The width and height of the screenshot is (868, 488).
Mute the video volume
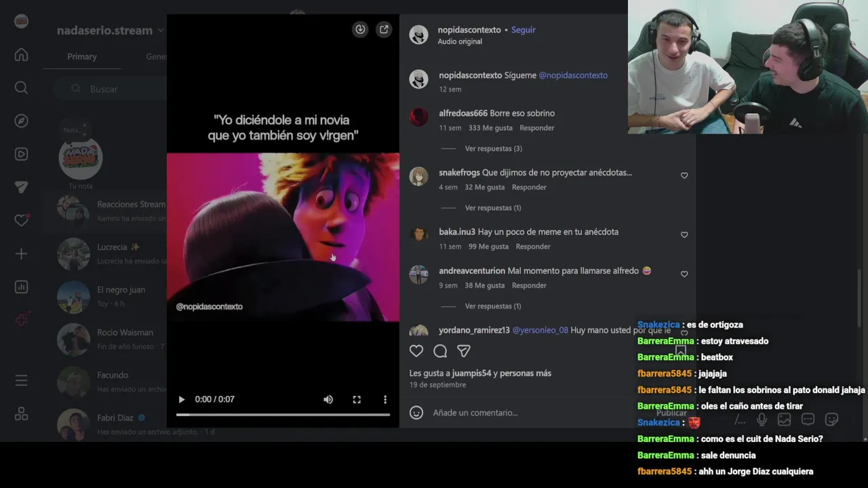pyautogui.click(x=328, y=399)
